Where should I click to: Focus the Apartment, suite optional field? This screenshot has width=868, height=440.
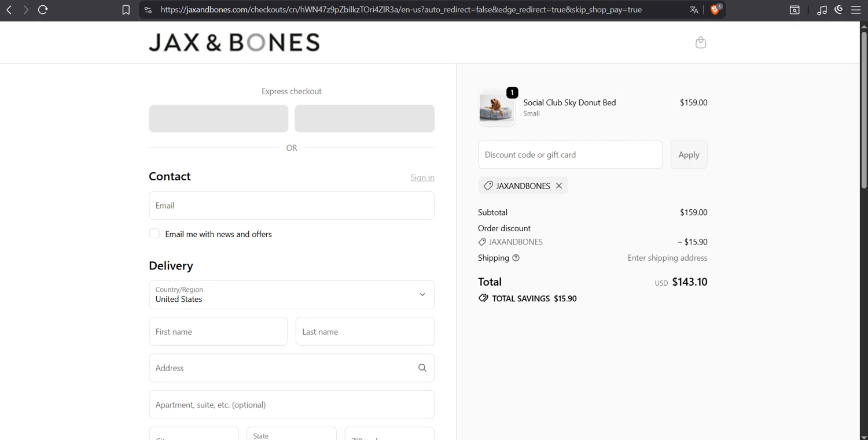click(x=292, y=405)
